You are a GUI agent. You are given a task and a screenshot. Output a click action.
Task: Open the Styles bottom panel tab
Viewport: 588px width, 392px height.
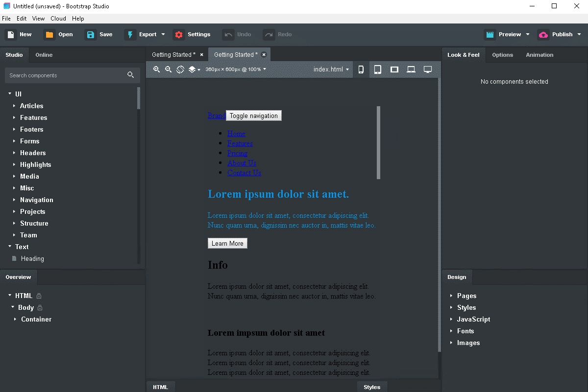[372, 387]
